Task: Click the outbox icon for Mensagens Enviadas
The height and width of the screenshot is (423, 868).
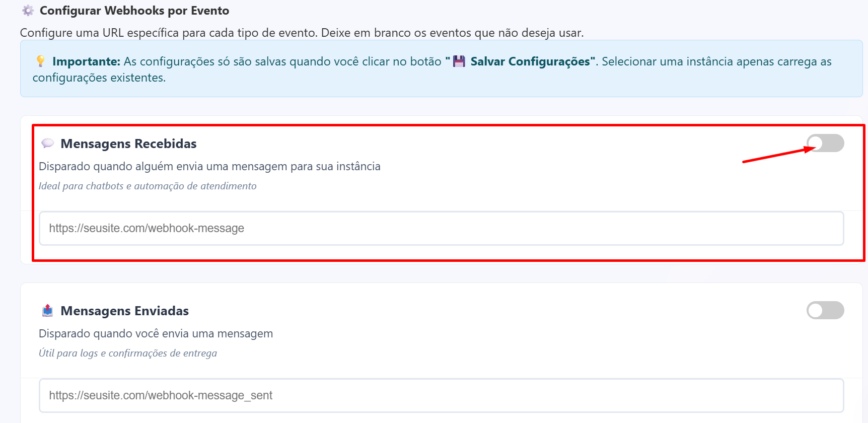Action: [x=48, y=311]
